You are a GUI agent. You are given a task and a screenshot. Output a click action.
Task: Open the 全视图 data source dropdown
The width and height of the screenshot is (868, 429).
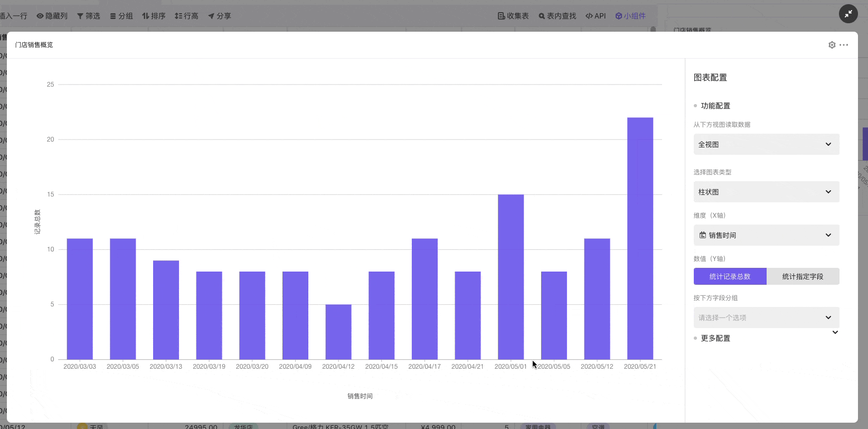pos(766,144)
